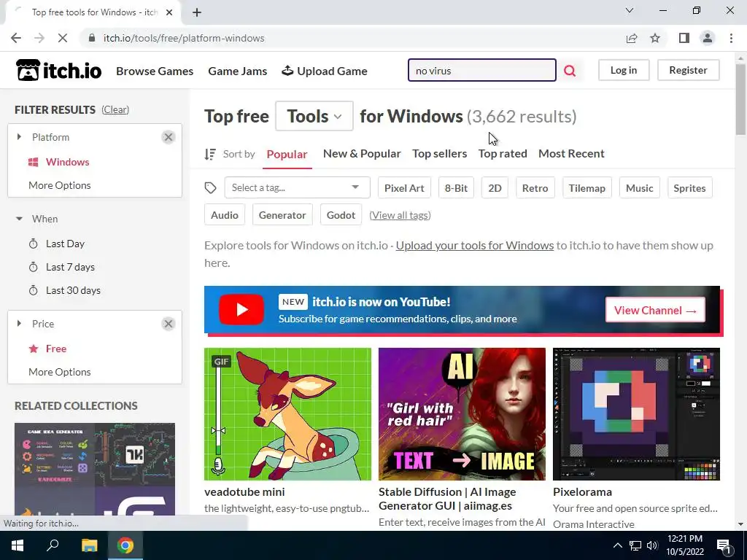Click the volume speaker tray icon
Image resolution: width=747 pixels, height=560 pixels.
[x=652, y=545]
